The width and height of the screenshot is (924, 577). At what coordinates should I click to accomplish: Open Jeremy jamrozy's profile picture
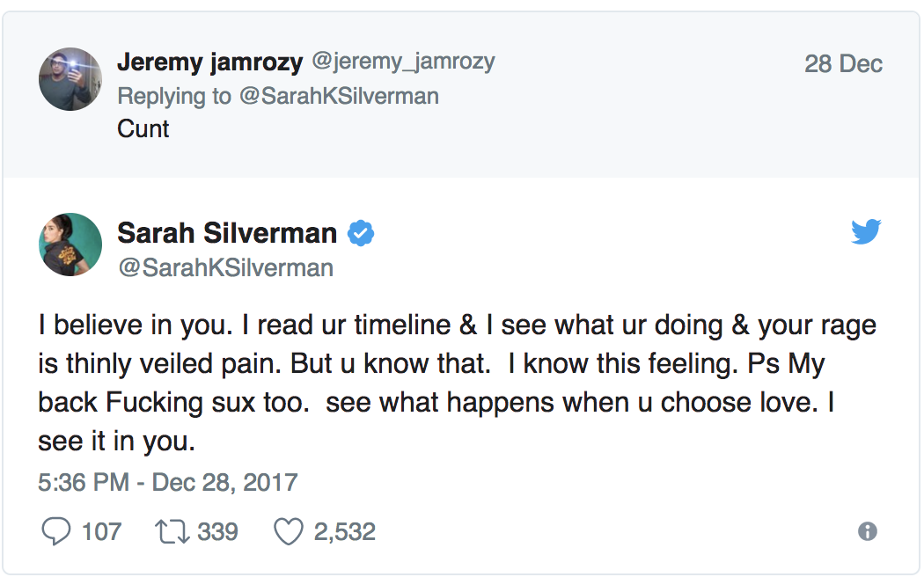click(x=70, y=79)
